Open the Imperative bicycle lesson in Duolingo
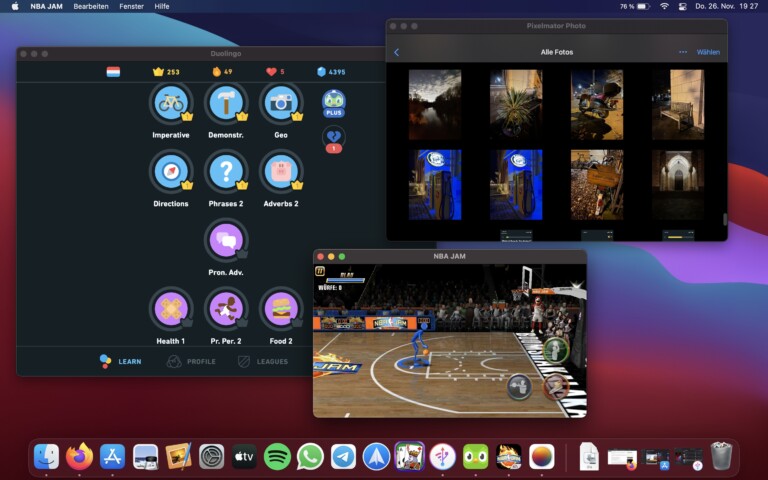Image resolution: width=768 pixels, height=480 pixels. (x=171, y=104)
